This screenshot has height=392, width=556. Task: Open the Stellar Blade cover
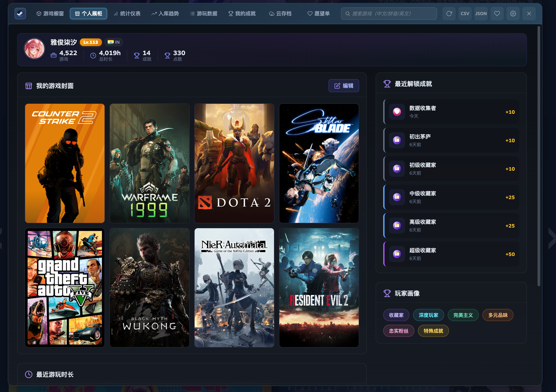(319, 163)
